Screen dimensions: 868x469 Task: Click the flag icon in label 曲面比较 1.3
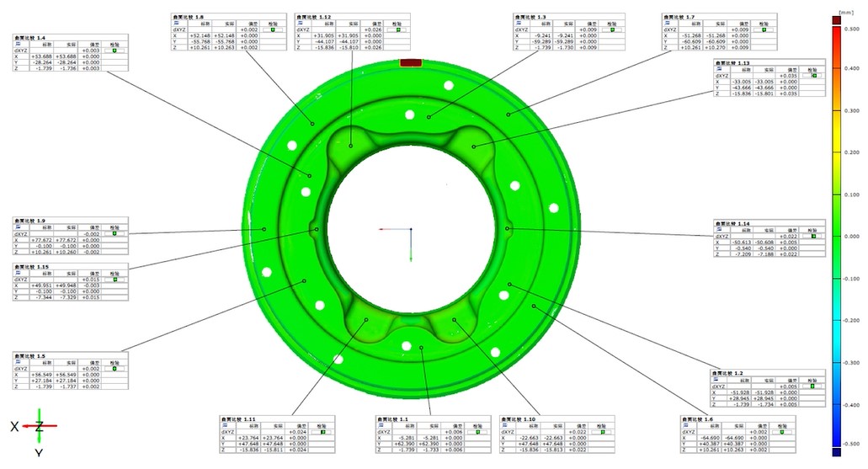pyautogui.click(x=516, y=23)
